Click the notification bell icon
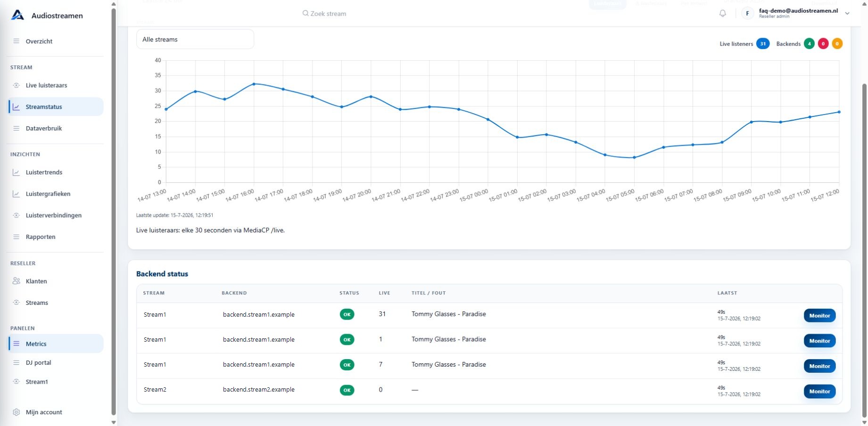This screenshot has height=426, width=868. click(722, 13)
